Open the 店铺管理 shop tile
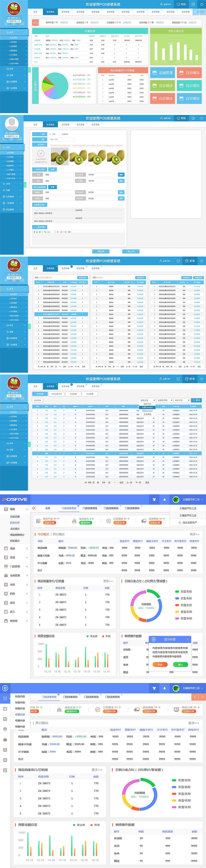 162,73
